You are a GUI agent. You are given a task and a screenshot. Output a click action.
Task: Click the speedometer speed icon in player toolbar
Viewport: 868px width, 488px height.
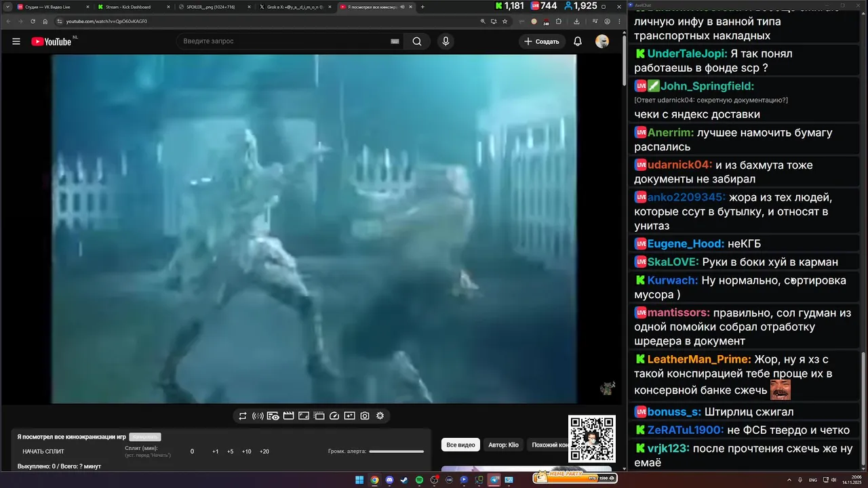[x=334, y=416]
